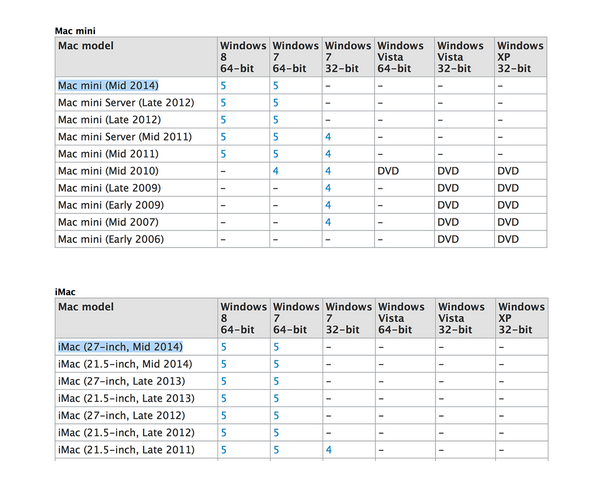Click the 'iMac' table heading
This screenshot has height=490, width=604.
65,292
